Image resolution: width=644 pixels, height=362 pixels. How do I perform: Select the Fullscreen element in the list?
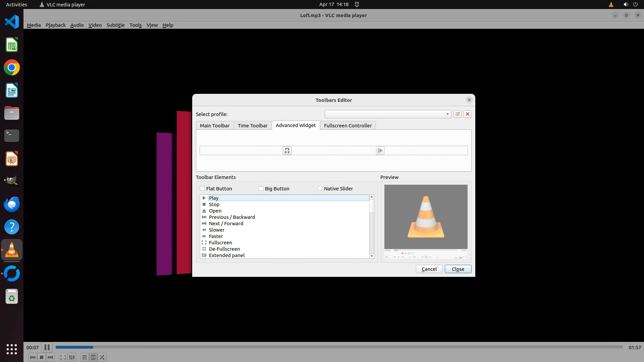[x=220, y=243]
